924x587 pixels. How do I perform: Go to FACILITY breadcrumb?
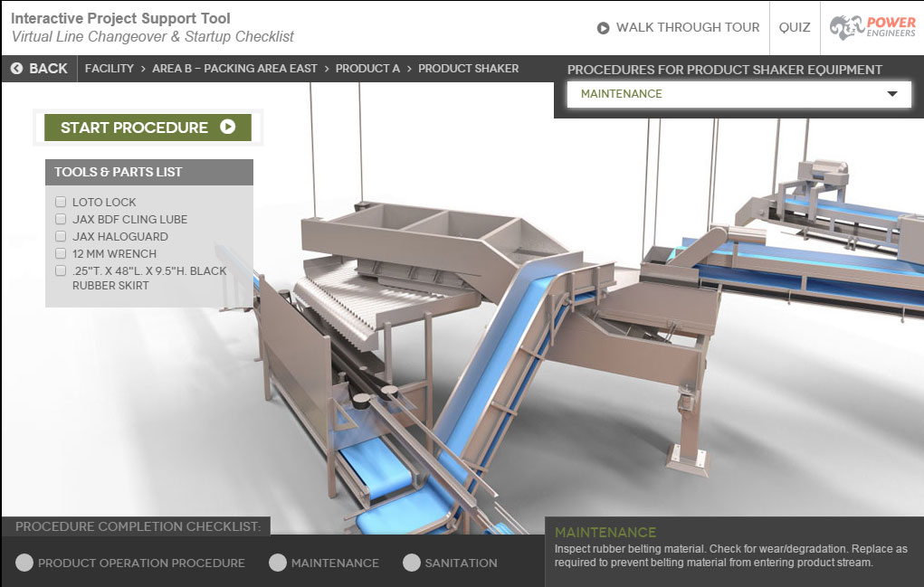[109, 69]
